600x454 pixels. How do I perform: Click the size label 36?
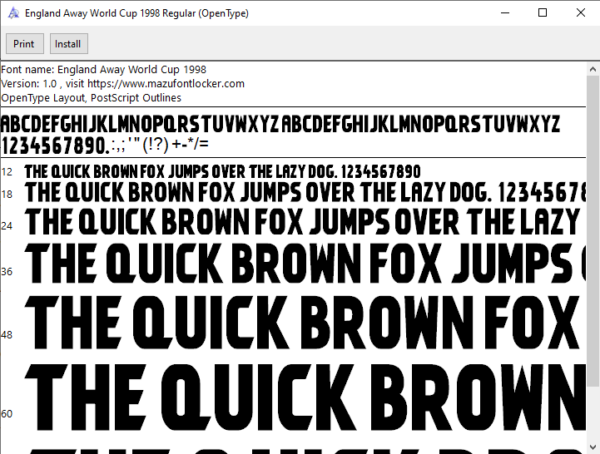(x=7, y=272)
